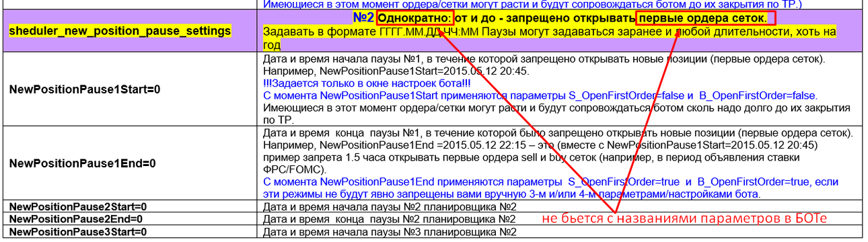868x242 pixels.
Task: Click 'Дата и время начала паузы №3 планировщика №2'
Action: [x=390, y=231]
